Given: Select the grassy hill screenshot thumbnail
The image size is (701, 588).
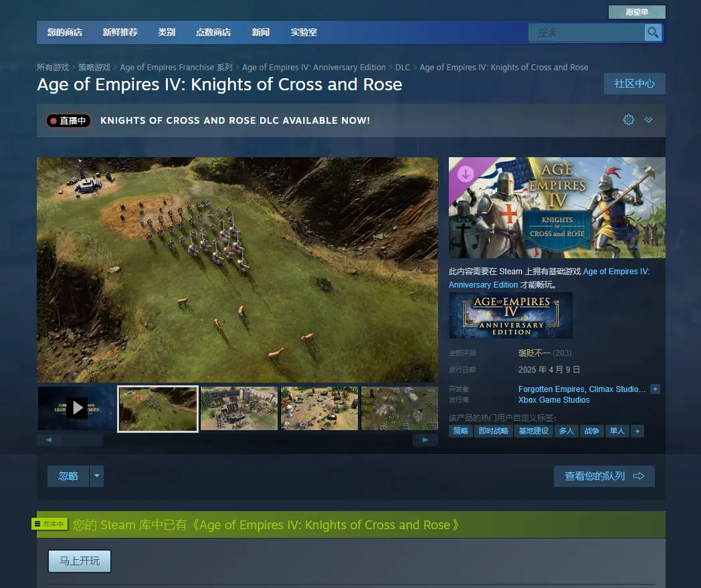Looking at the screenshot, I should coord(158,409).
